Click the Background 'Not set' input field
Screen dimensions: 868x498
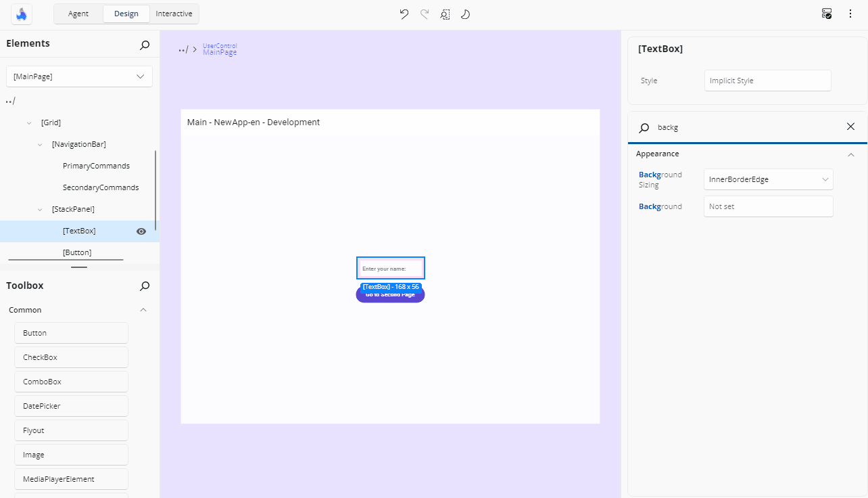tap(768, 206)
